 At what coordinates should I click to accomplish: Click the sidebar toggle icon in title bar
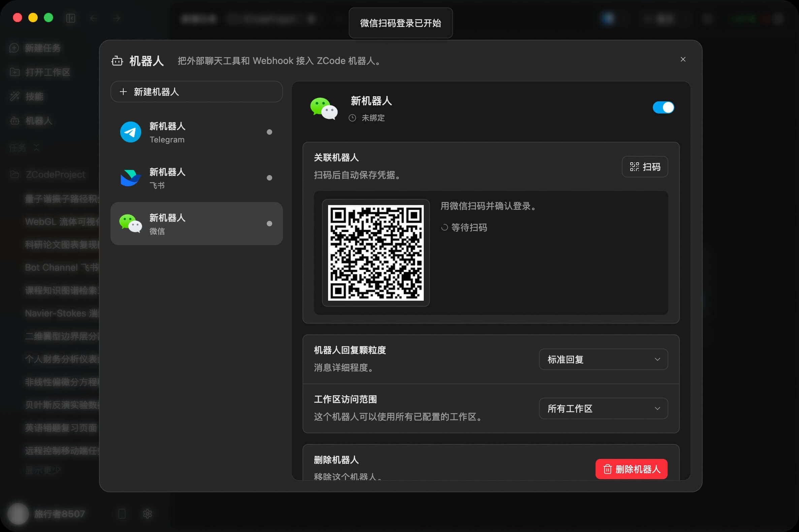[71, 18]
